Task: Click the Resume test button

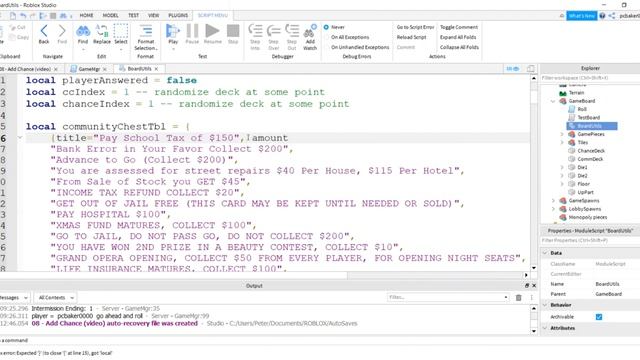Action: coord(212,34)
